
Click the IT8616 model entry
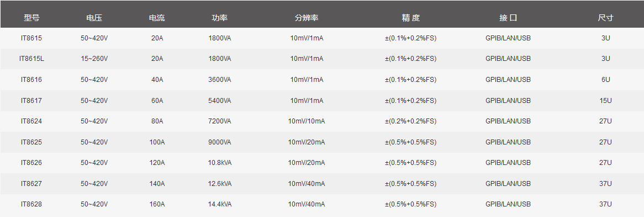coord(31,80)
